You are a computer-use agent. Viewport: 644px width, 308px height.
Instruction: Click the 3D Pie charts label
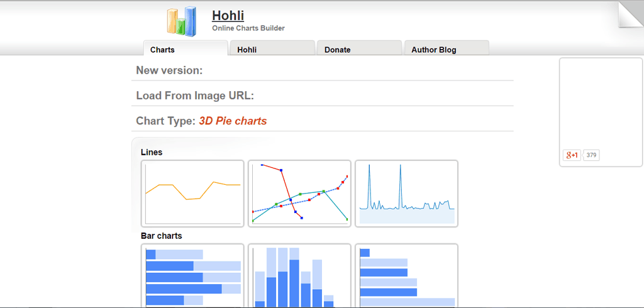coord(233,121)
